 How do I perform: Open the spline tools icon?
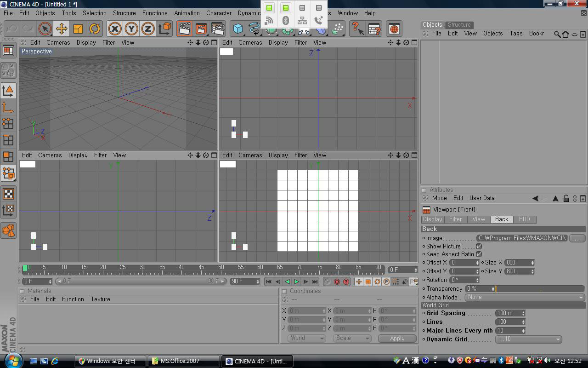(x=254, y=29)
